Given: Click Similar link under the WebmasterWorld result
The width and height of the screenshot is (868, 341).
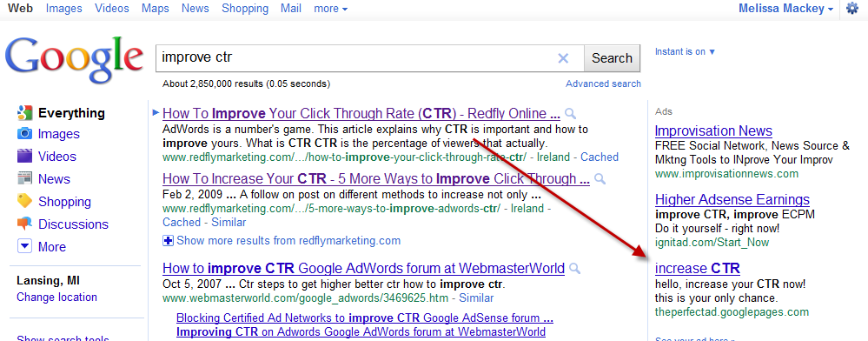Looking at the screenshot, I should (x=476, y=298).
